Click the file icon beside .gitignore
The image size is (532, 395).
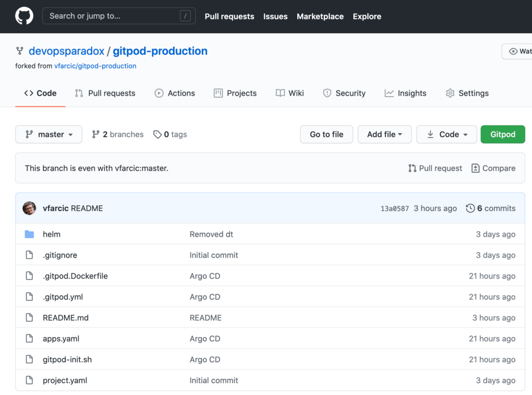click(x=30, y=255)
